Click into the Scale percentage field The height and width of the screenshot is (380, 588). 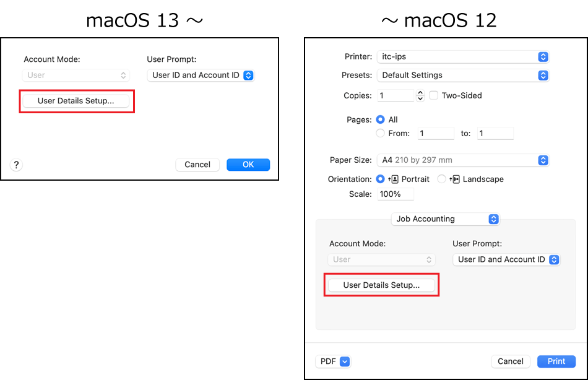395,194
